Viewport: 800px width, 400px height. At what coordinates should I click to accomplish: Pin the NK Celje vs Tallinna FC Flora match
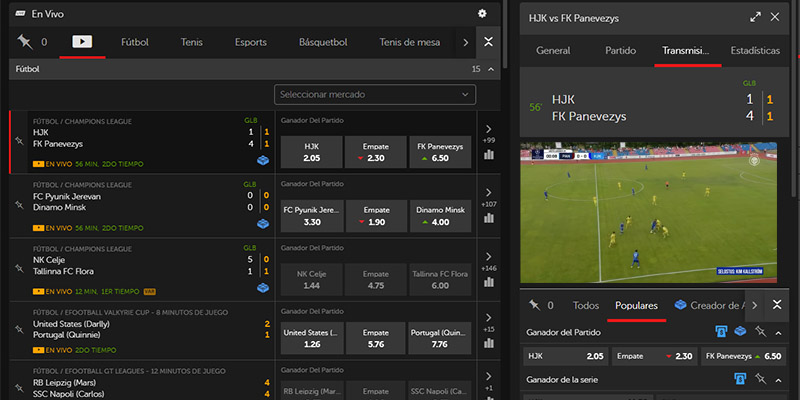click(x=19, y=268)
